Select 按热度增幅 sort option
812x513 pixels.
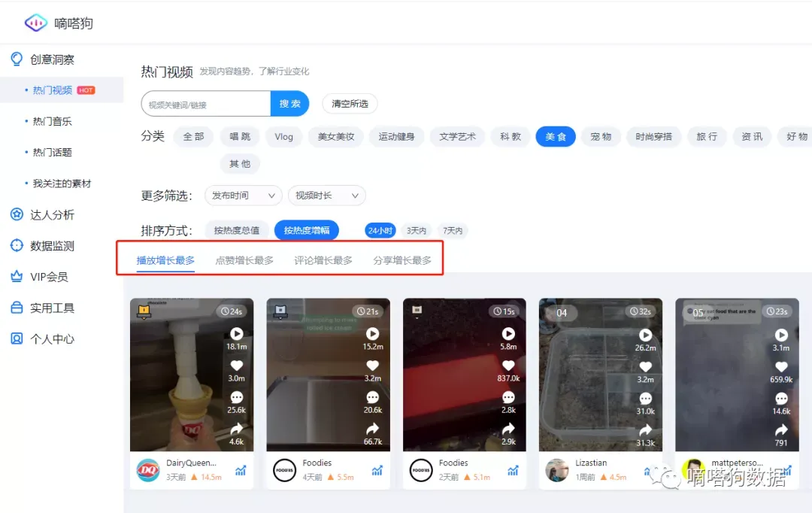tap(307, 231)
